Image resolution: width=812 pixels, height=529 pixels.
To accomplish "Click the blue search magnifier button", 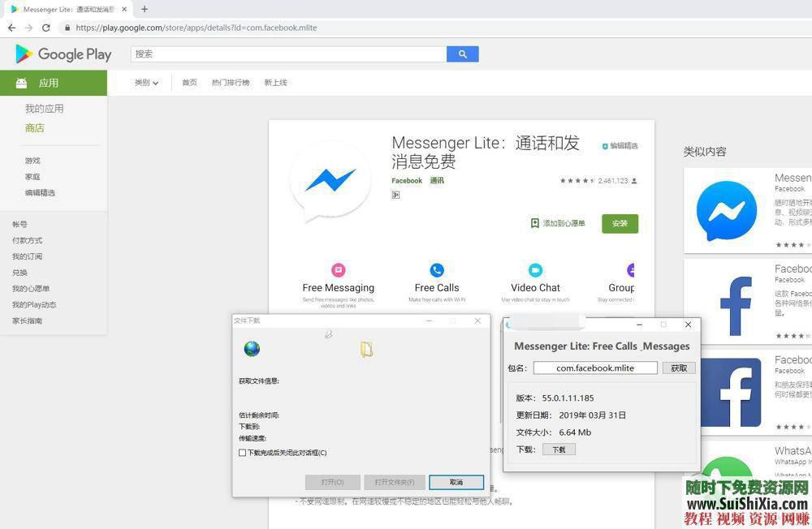I will click(x=463, y=54).
